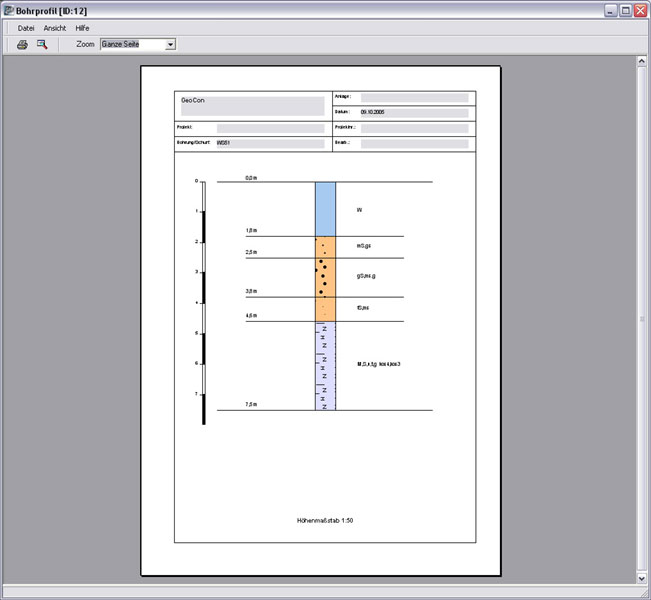
Task: Open the Ansicht menu
Action: 55,28
